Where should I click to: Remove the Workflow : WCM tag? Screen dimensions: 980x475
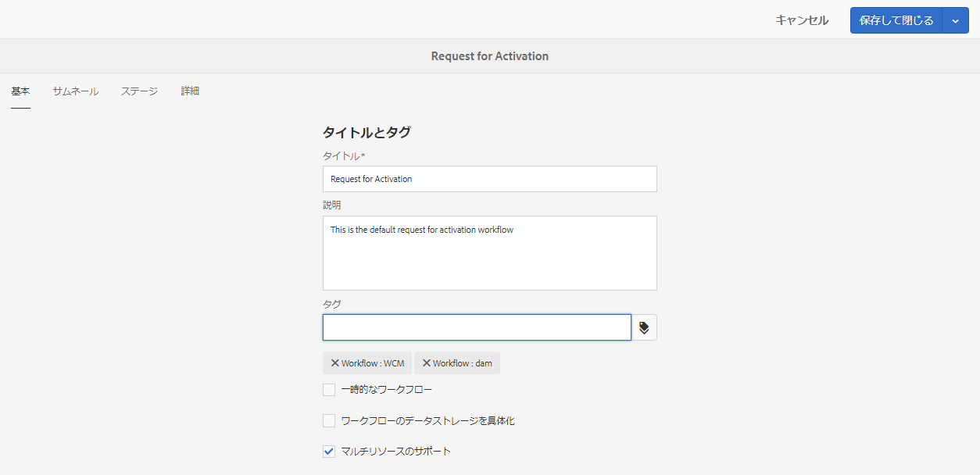point(335,363)
